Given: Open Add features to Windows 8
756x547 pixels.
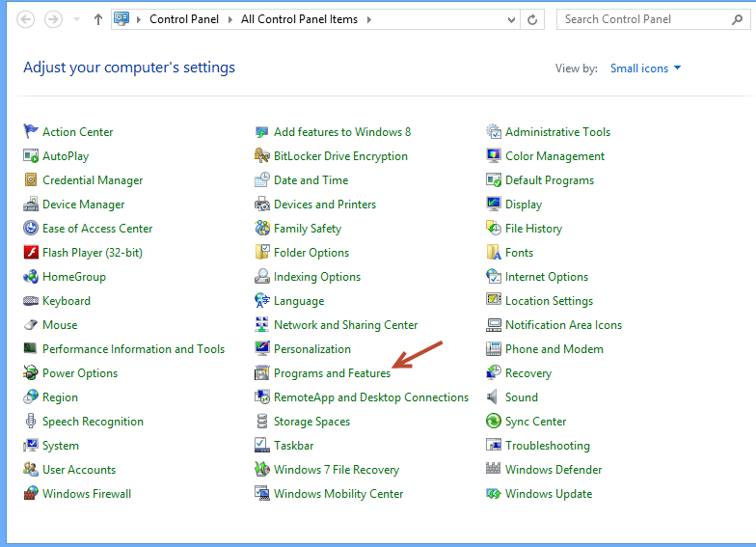Looking at the screenshot, I should click(x=341, y=131).
